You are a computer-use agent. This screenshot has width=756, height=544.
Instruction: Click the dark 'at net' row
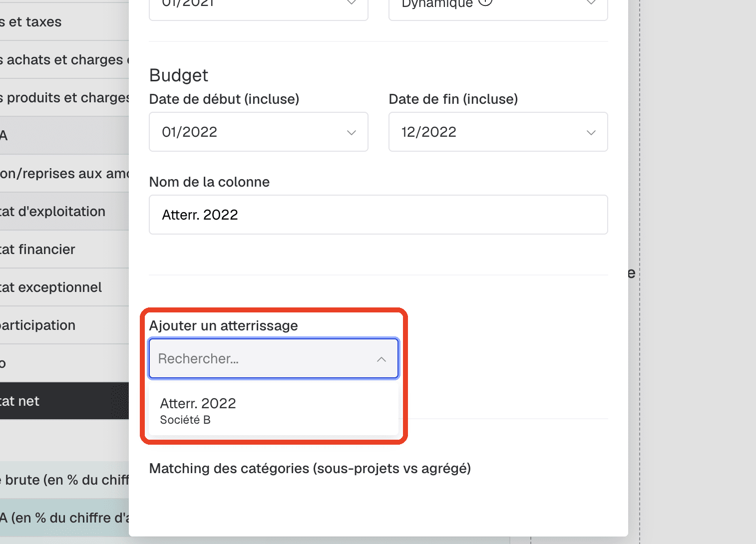(x=64, y=401)
